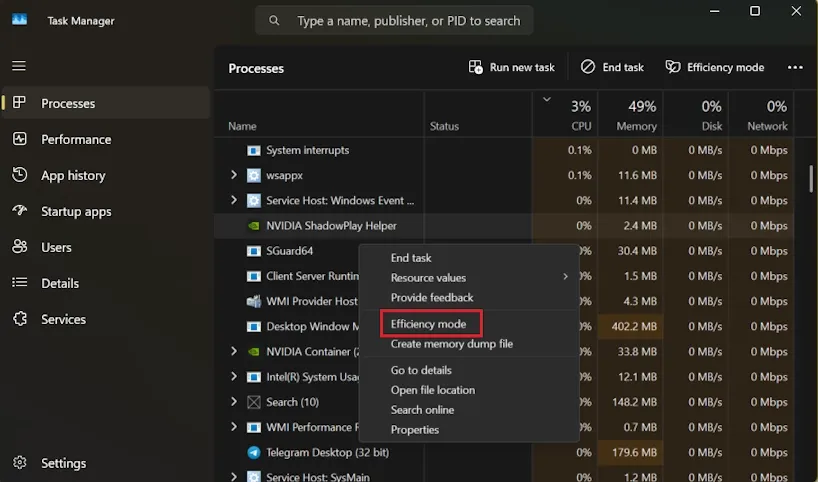Open the hamburger navigation menu
Screen dimensions: 818x482
(x=19, y=66)
